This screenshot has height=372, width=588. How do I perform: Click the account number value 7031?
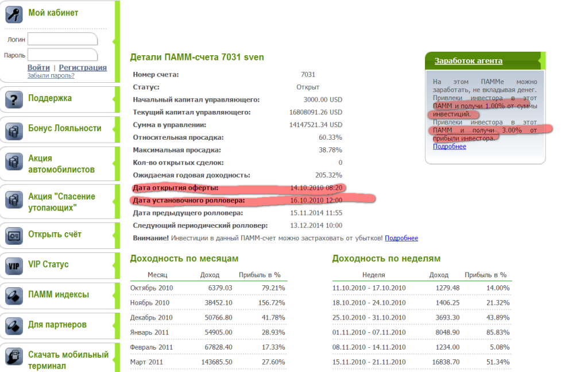coord(308,74)
